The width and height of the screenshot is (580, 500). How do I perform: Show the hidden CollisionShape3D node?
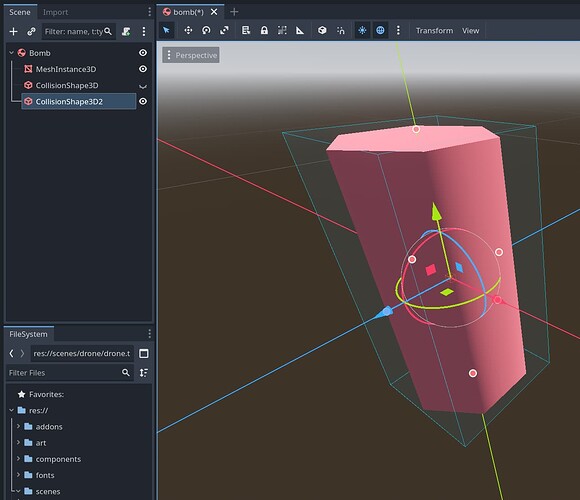pos(143,86)
